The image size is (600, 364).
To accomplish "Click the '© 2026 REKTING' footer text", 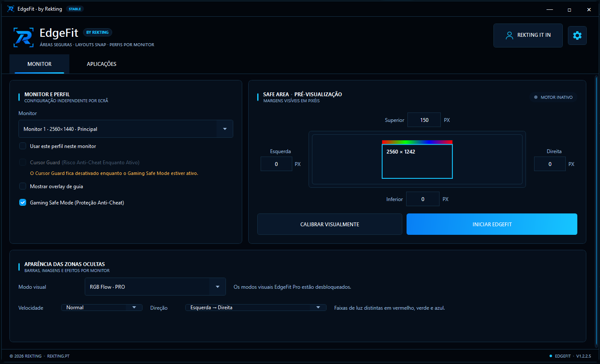I will (26, 356).
